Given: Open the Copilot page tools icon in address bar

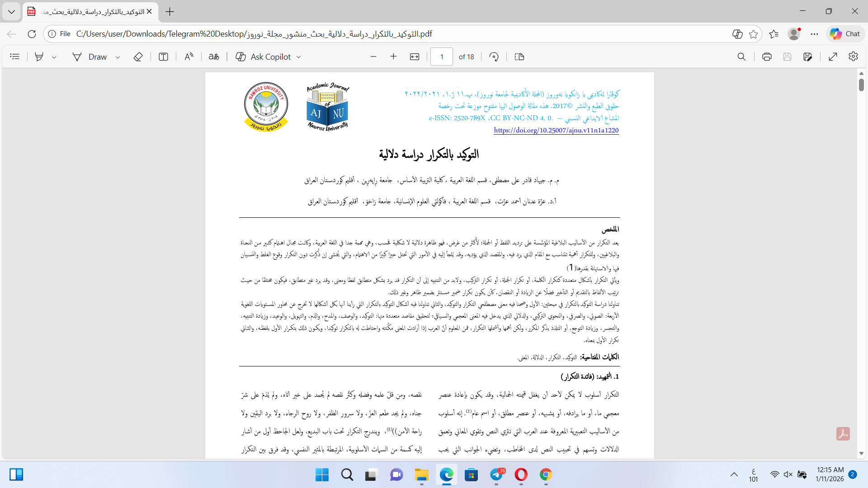Looking at the screenshot, I should click(x=737, y=34).
